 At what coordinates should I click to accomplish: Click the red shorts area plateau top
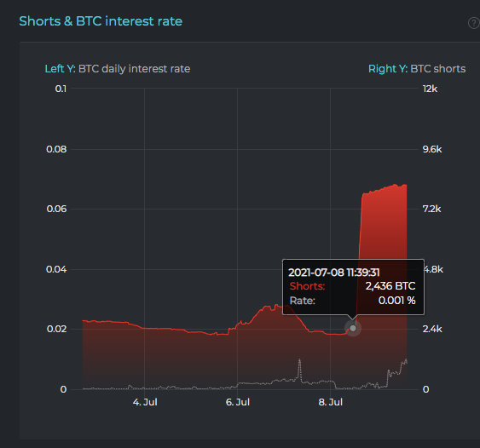coord(385,188)
